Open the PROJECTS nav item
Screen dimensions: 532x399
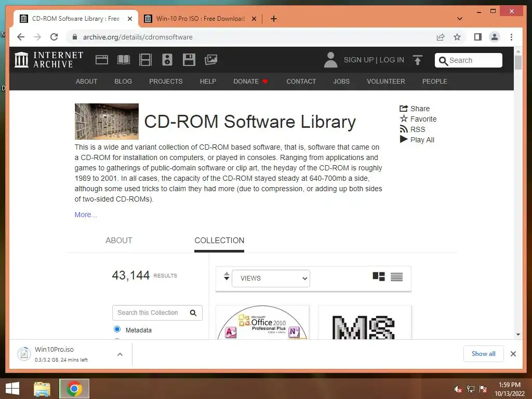166,82
